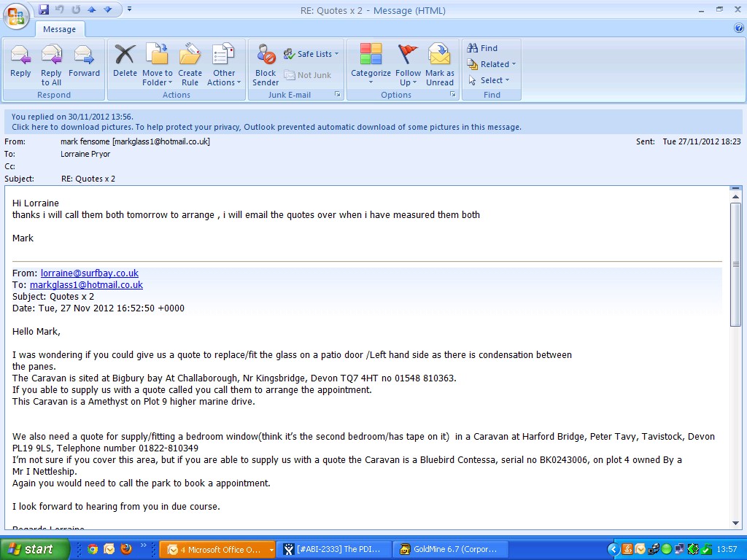Delete the message with the X icon
This screenshot has width=747, height=560.
(125, 61)
